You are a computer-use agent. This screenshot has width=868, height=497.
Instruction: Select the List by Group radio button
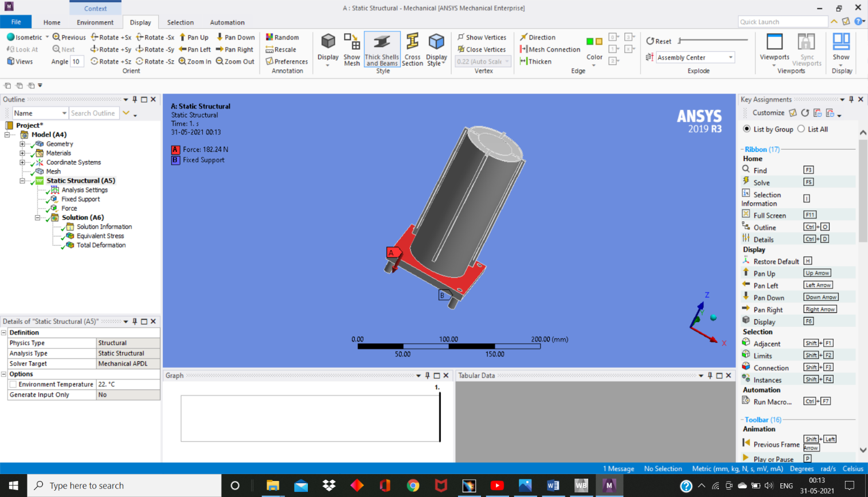(x=746, y=129)
